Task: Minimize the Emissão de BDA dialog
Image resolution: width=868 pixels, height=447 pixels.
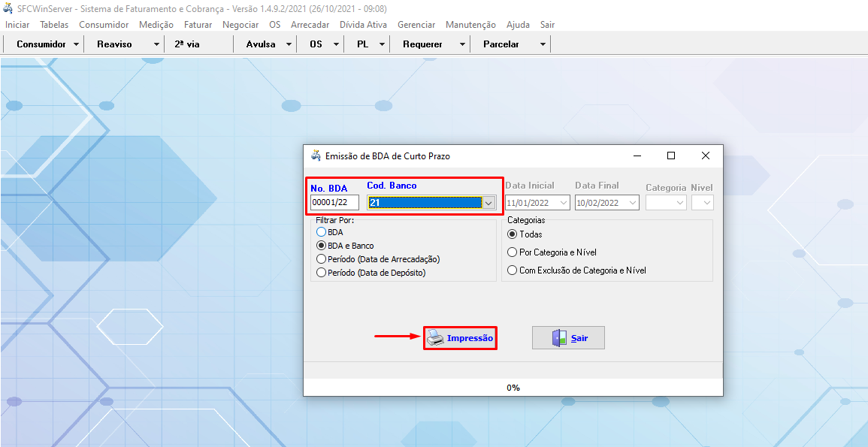Action: click(637, 156)
